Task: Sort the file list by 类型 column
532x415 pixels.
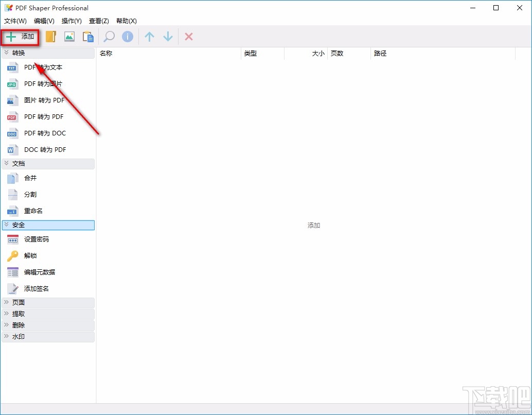Action: (x=262, y=54)
